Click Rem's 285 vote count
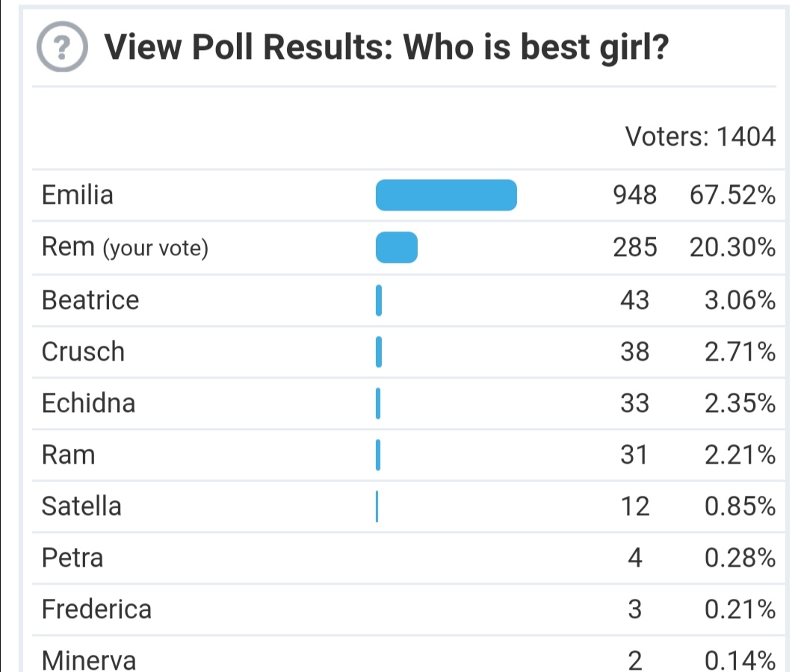807x672 pixels. pyautogui.click(x=634, y=248)
